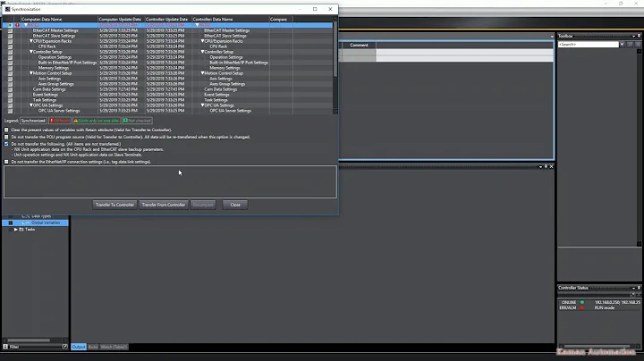Open the Controller Status panel options dropdown

tap(633, 288)
